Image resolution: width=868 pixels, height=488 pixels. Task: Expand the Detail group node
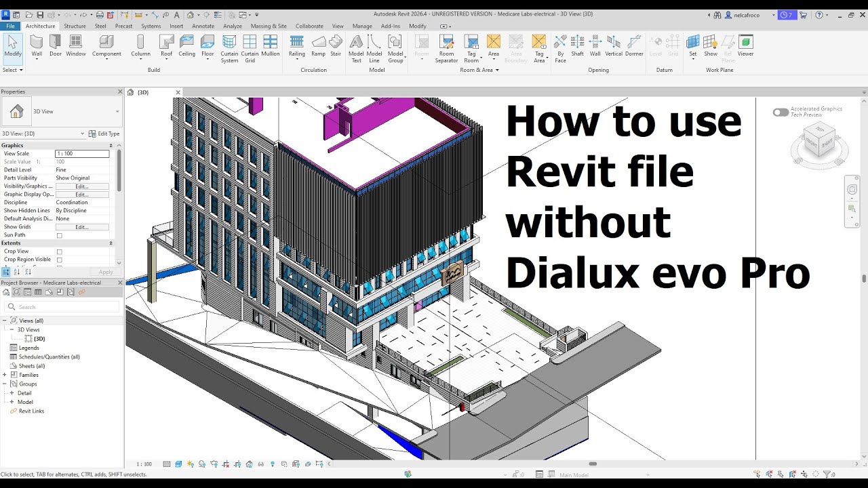[x=12, y=393]
